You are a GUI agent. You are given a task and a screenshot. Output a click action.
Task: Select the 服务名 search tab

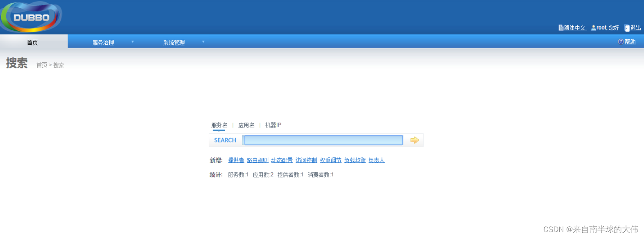coord(219,125)
